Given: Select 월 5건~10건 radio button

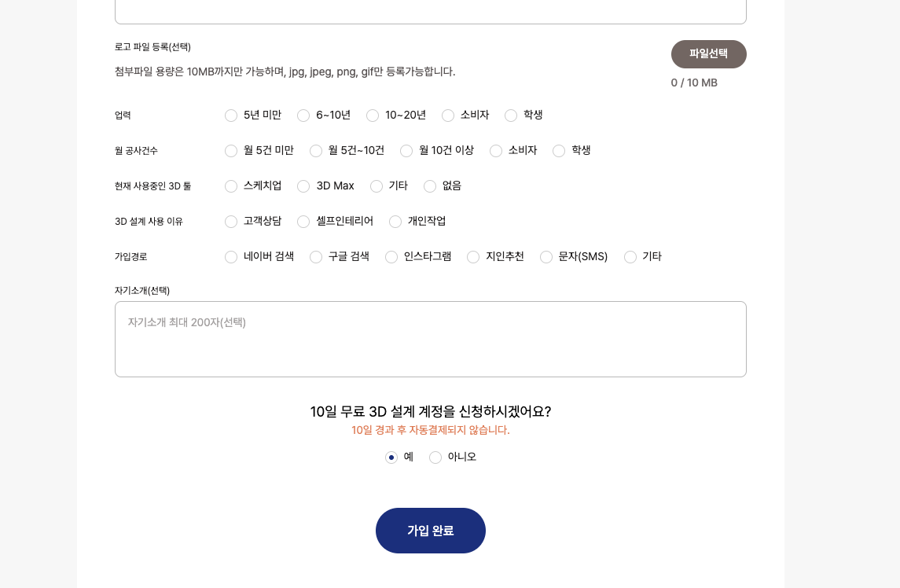Looking at the screenshot, I should tap(316, 151).
